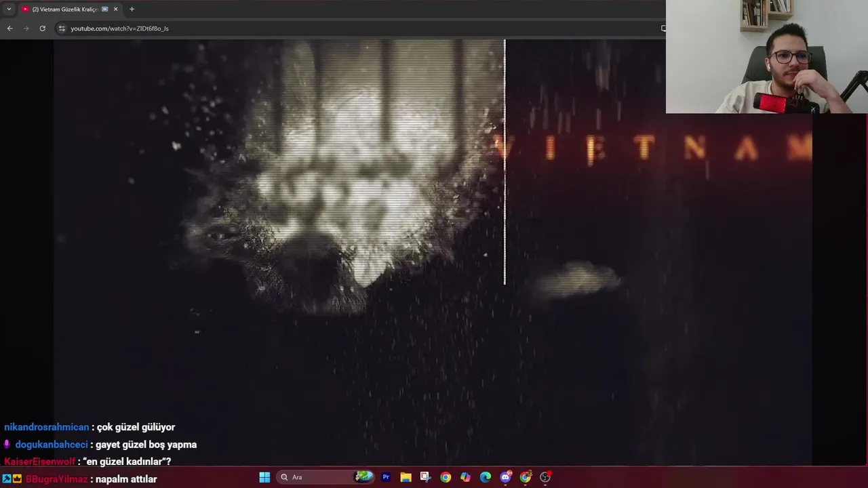Open site information icon in address bar

pyautogui.click(x=62, y=28)
